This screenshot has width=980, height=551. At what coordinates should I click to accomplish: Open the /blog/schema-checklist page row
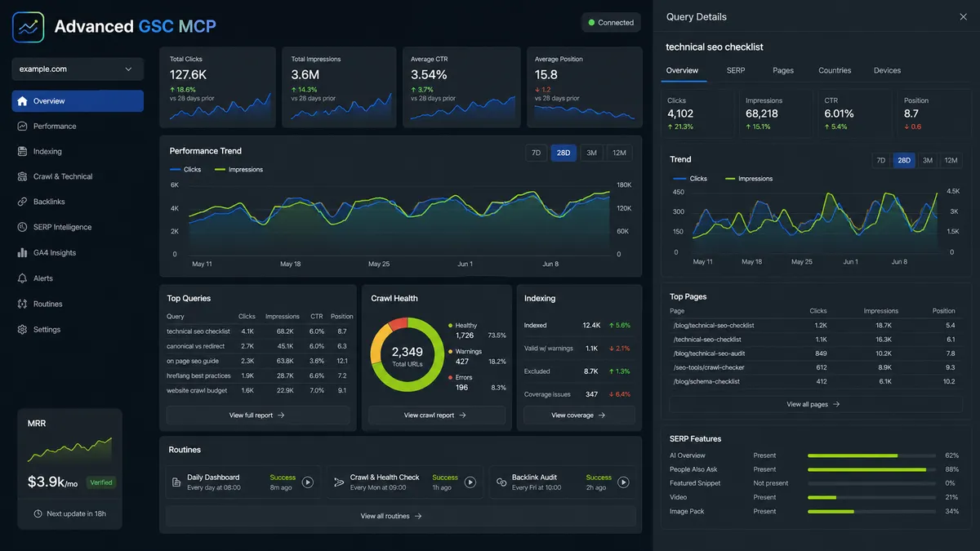pos(814,381)
